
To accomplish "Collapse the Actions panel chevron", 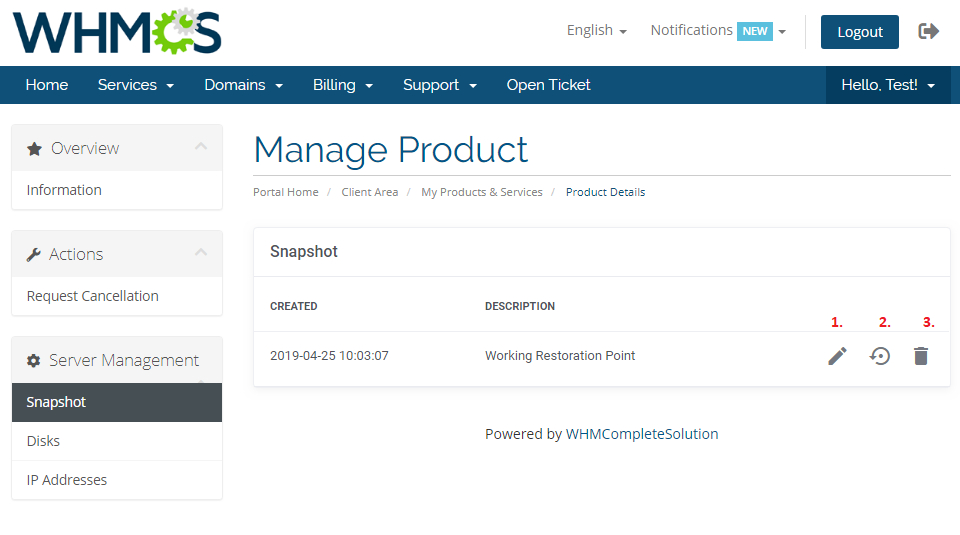I will 201,252.
